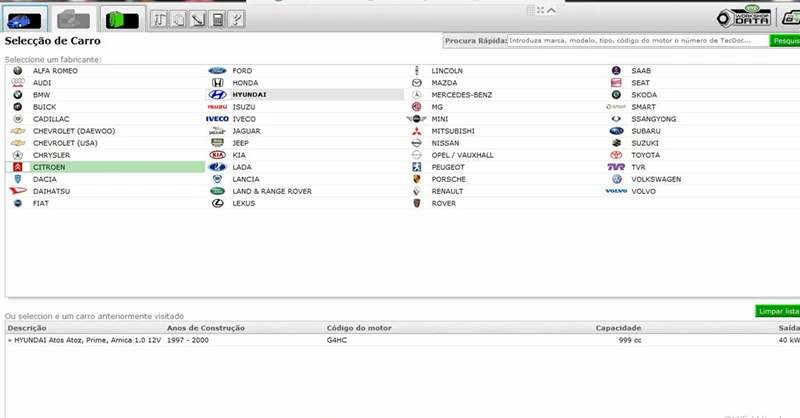Click the screwdriver tool toolbar icon
Image resolution: width=800 pixels, height=418 pixels.
tap(198, 19)
